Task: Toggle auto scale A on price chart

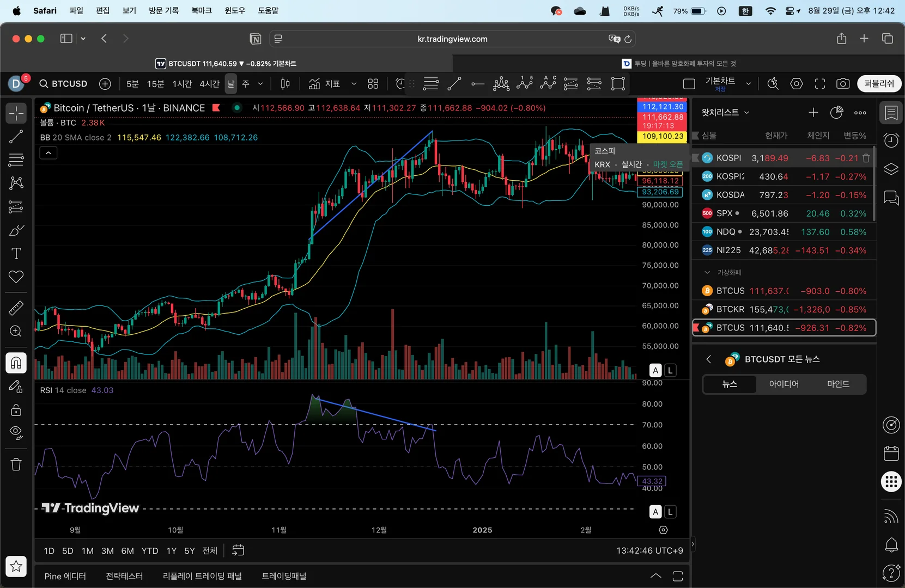Action: coord(655,370)
